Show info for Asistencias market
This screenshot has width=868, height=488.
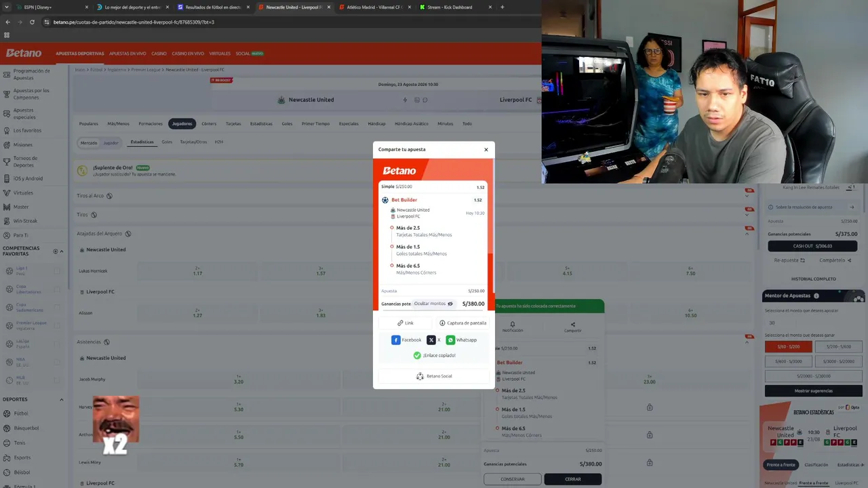pyautogui.click(x=106, y=342)
